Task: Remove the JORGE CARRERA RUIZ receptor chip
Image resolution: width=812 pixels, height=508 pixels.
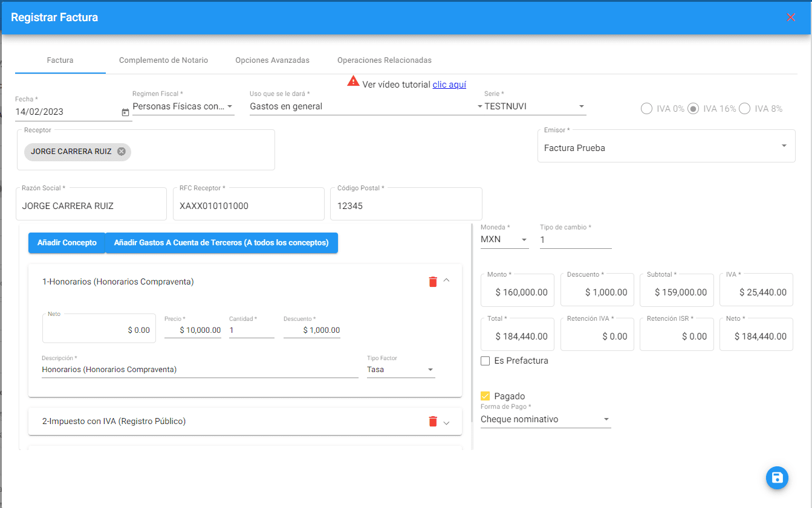Action: 122,152
